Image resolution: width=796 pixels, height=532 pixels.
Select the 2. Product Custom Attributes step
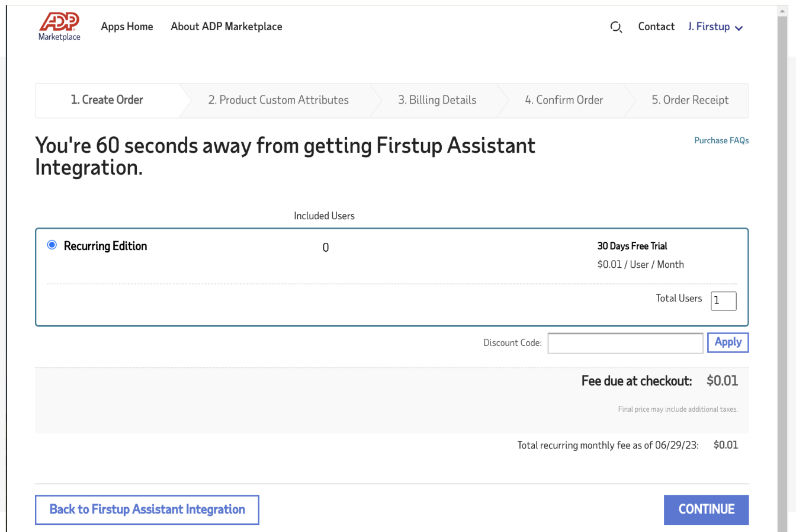coord(278,100)
